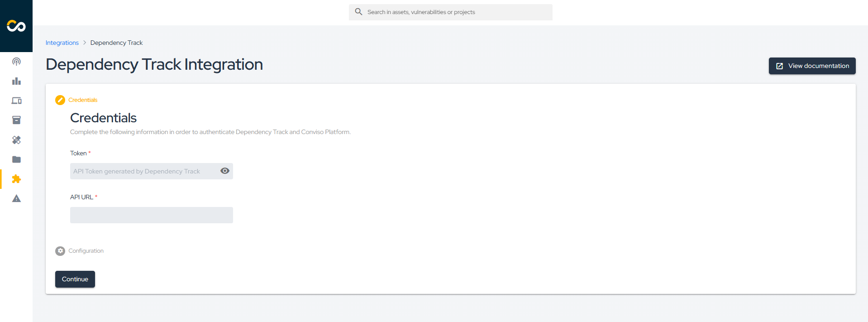The image size is (868, 322).
Task: Click the external link icon on View documentation
Action: click(779, 66)
